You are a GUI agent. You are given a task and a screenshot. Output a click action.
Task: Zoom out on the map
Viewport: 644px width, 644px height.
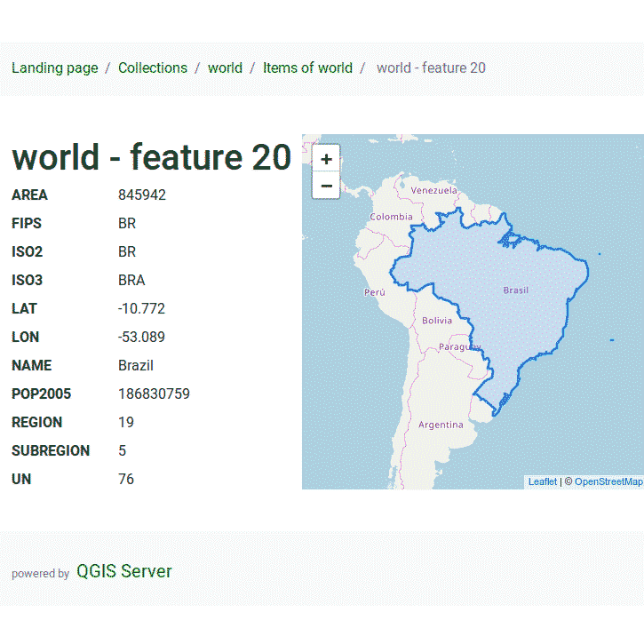[x=326, y=186]
